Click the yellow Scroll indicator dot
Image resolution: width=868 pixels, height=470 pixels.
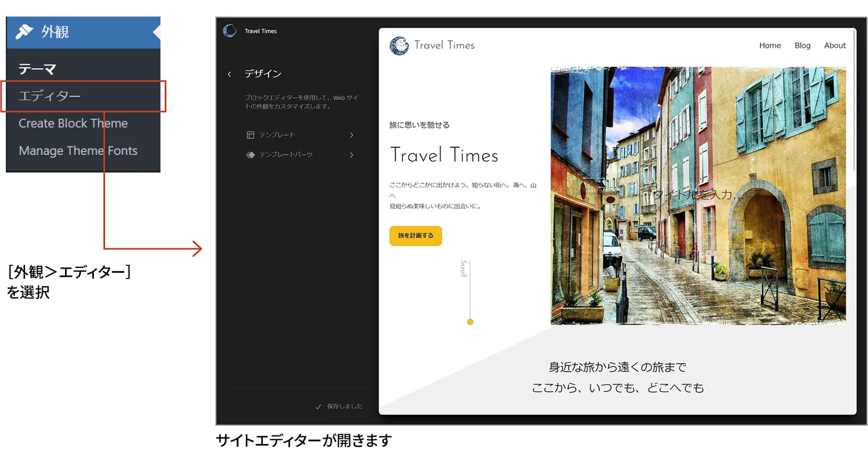[x=470, y=322]
